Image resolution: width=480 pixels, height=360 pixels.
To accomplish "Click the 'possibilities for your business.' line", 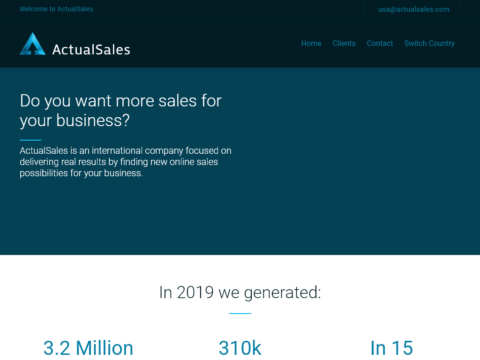I will pyautogui.click(x=81, y=173).
